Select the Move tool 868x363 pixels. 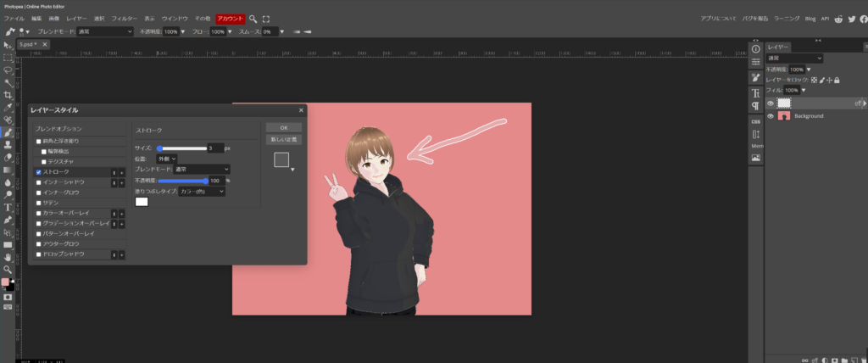(8, 45)
